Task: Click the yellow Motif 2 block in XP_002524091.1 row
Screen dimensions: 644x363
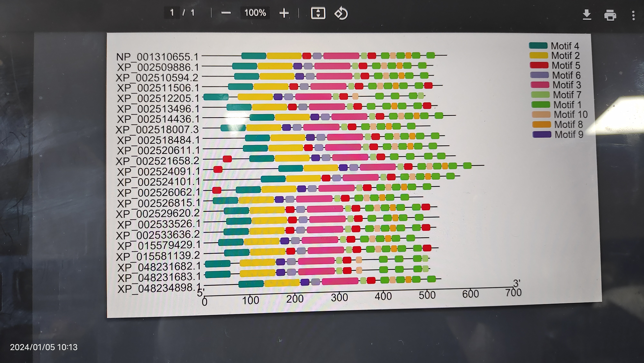Action: point(321,168)
